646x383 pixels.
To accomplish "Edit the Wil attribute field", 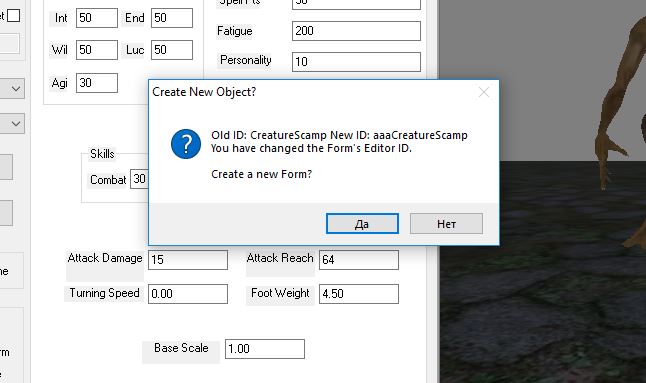I will pos(97,50).
